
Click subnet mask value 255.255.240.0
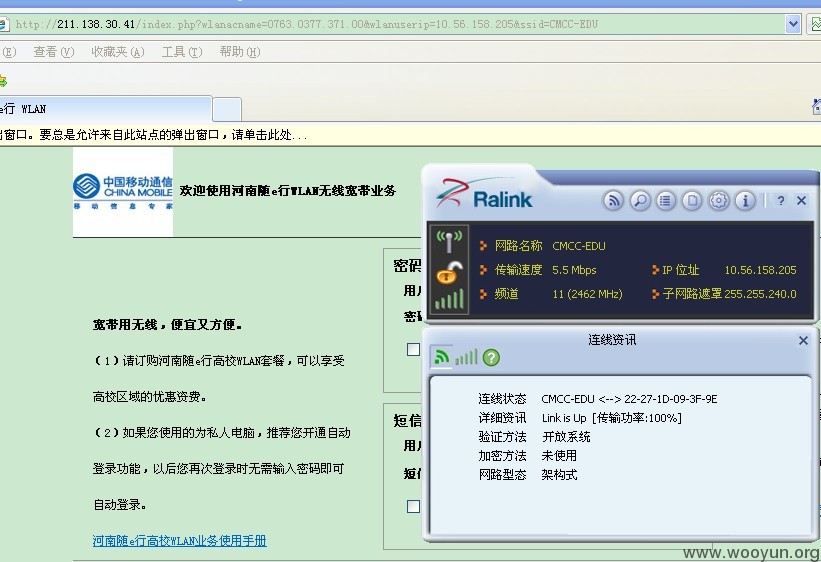(760, 294)
